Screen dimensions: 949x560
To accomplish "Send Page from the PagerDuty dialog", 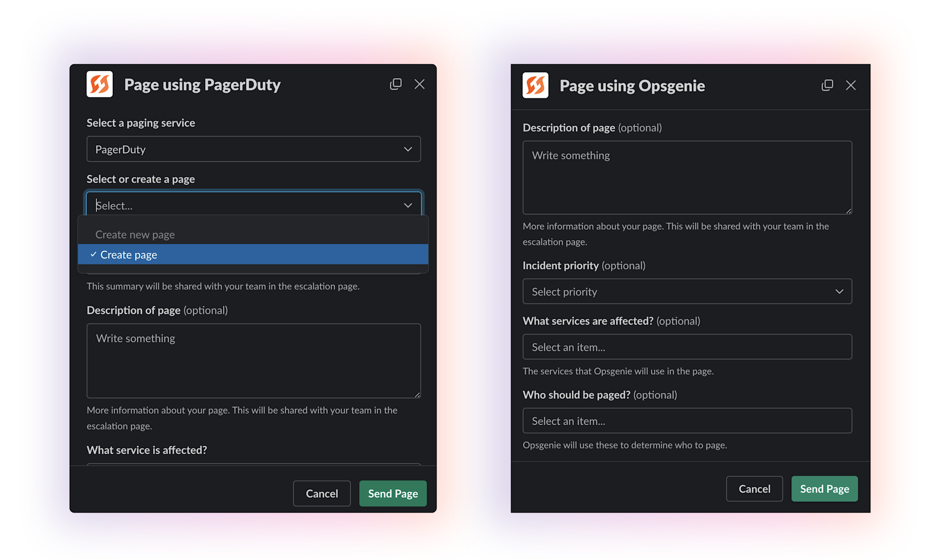I will click(x=392, y=493).
